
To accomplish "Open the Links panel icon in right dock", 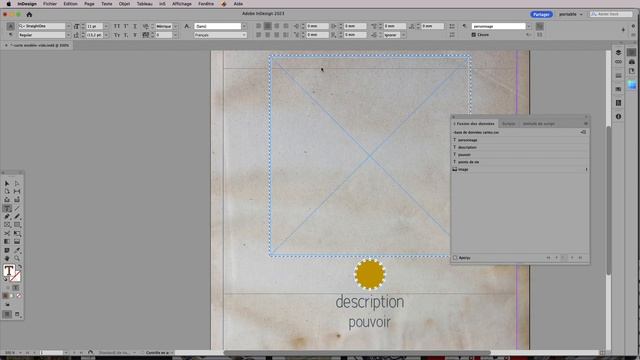I will click(x=618, y=62).
